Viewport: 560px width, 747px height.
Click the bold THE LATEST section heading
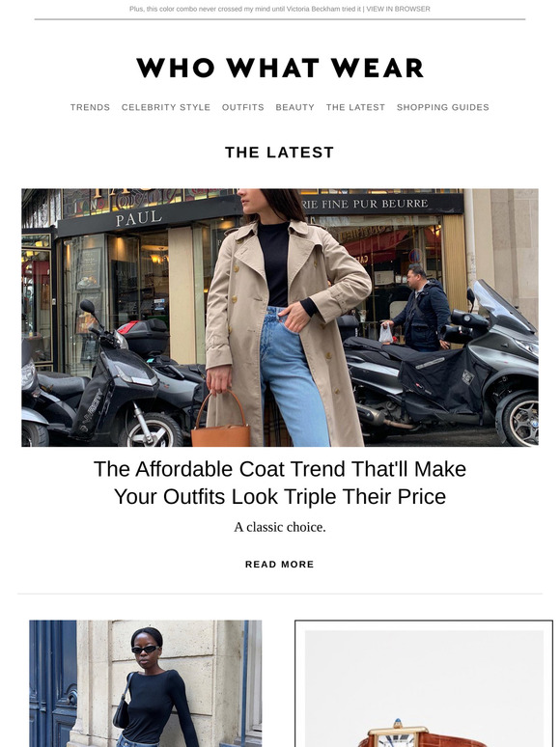click(x=280, y=152)
